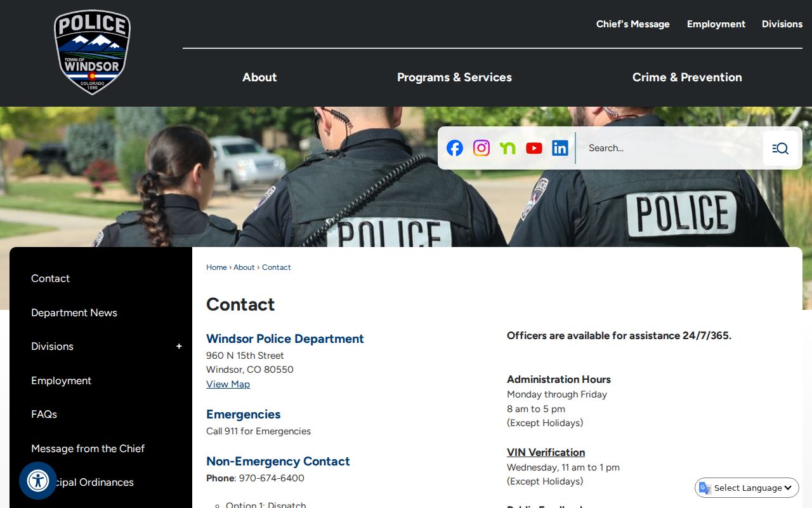Open Message from the Chief sidebar item

coord(88,448)
